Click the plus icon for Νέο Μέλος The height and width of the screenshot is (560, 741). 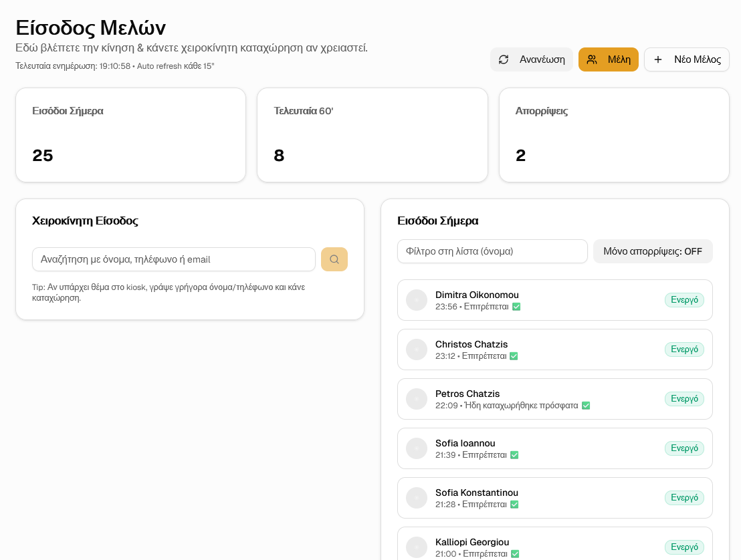click(658, 59)
